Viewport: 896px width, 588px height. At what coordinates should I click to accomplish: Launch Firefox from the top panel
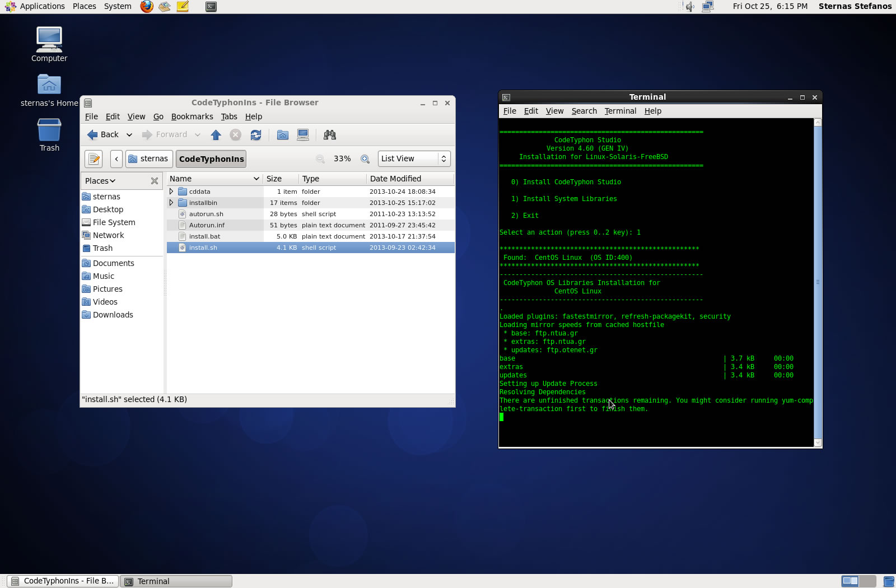coord(147,7)
